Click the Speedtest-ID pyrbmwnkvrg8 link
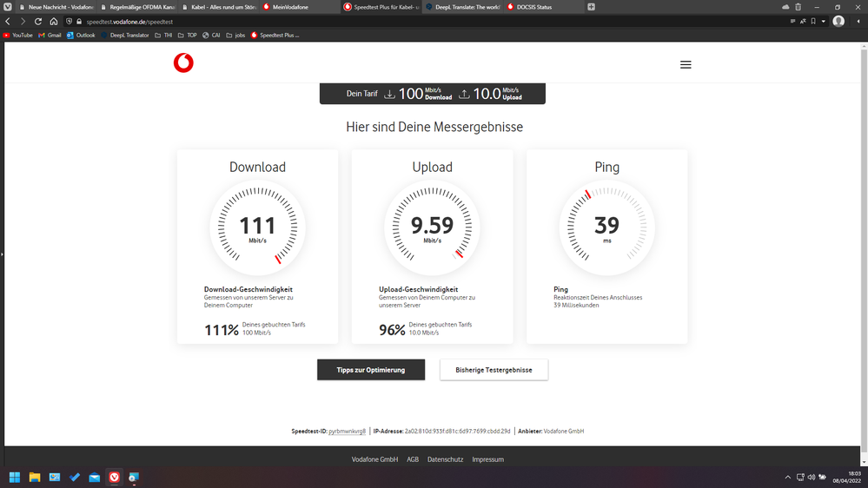The image size is (868, 488). coord(347,431)
